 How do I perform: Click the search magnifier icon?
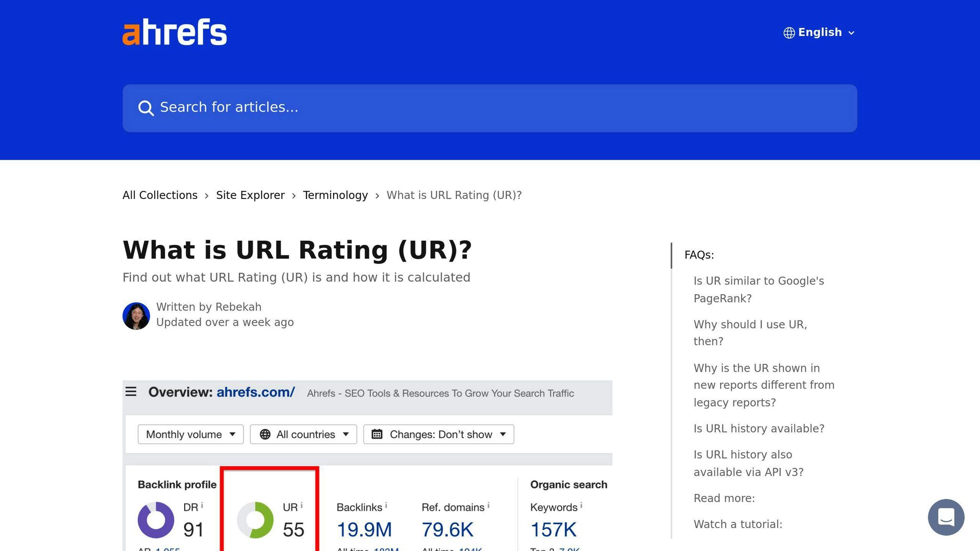[146, 108]
